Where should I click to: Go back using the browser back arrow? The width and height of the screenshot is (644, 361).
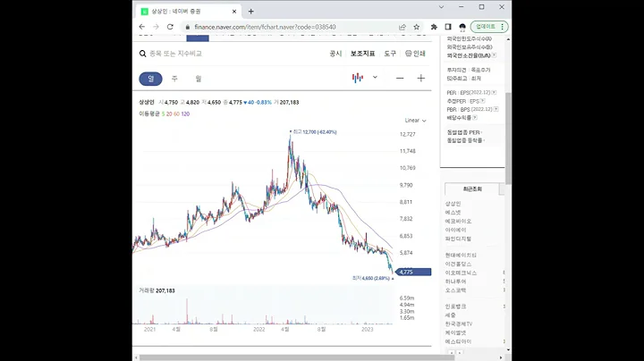pos(142,27)
